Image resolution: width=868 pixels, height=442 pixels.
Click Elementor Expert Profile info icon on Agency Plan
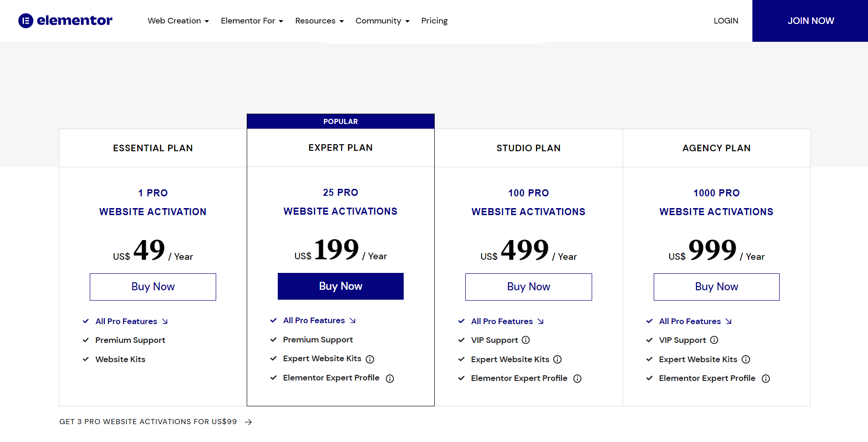tap(766, 378)
